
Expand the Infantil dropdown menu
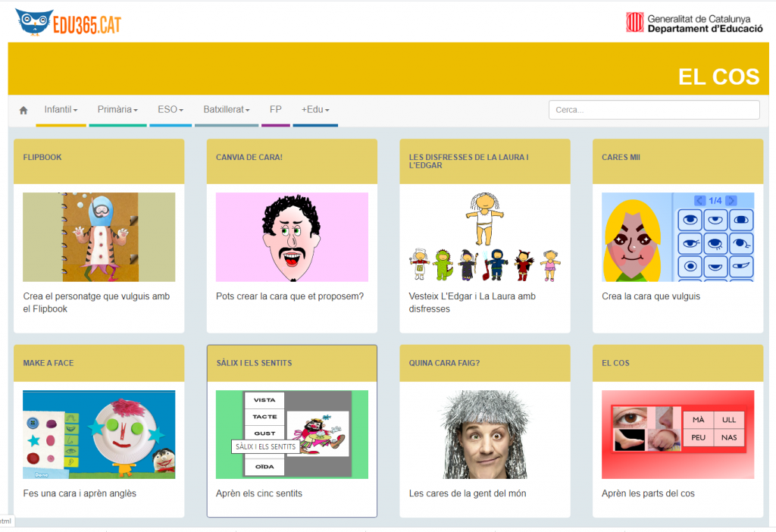pos(61,110)
